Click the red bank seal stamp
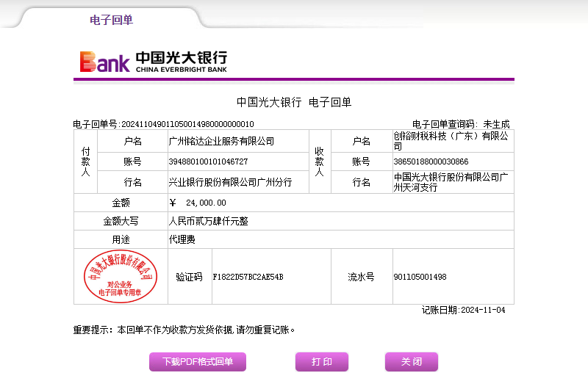Image resolution: width=588 pixels, height=392 pixels. tap(121, 276)
